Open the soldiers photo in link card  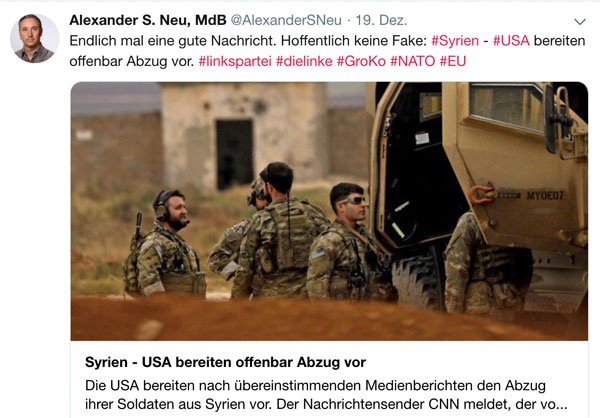pos(329,211)
